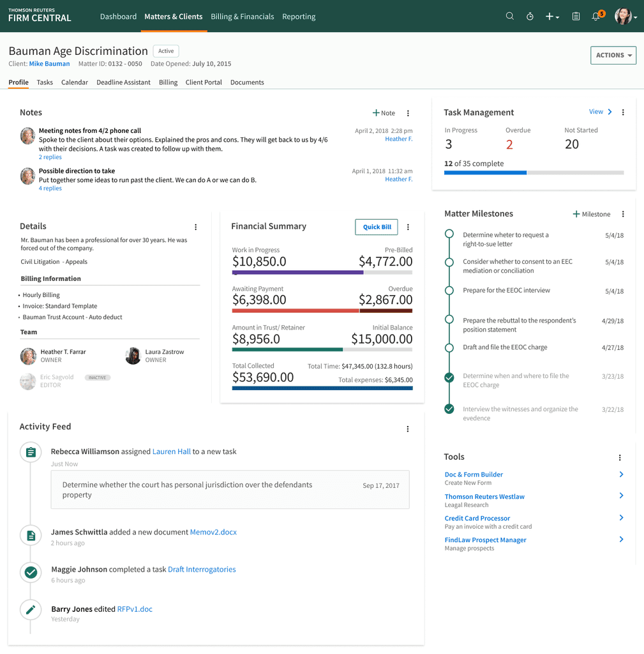Open Draft Interrogatories task link
Image resolution: width=644 pixels, height=654 pixels.
[202, 569]
